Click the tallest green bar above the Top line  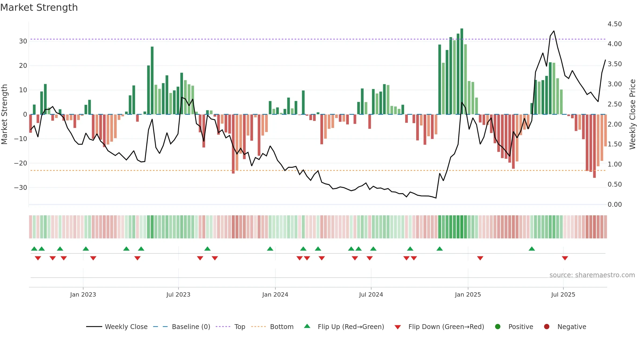click(x=462, y=71)
